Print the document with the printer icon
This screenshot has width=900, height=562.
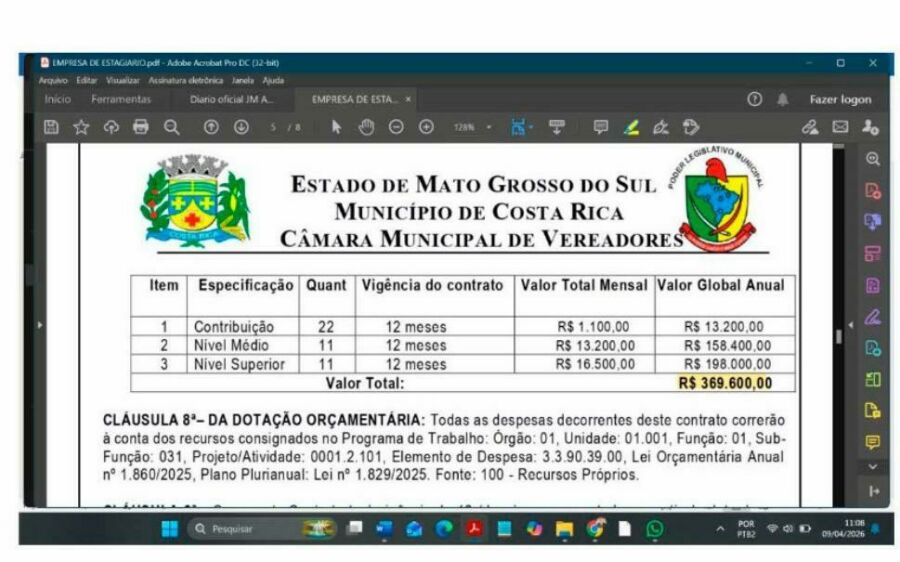(x=141, y=127)
